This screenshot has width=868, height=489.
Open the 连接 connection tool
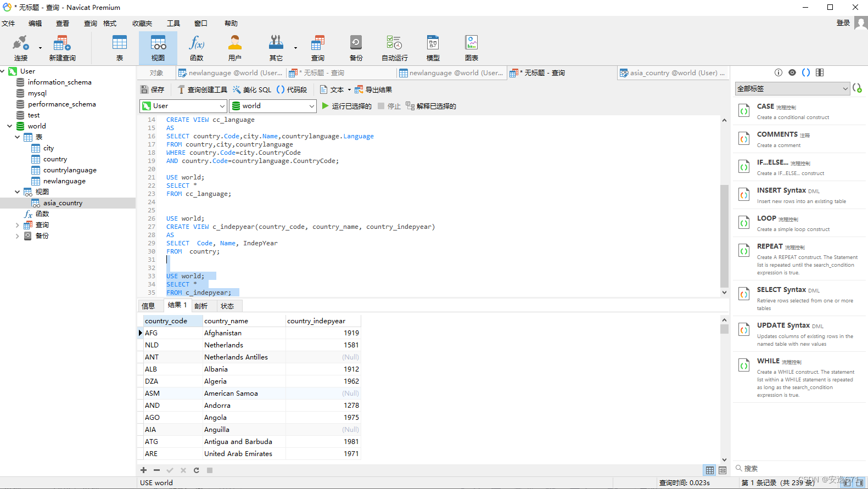pyautogui.click(x=21, y=48)
